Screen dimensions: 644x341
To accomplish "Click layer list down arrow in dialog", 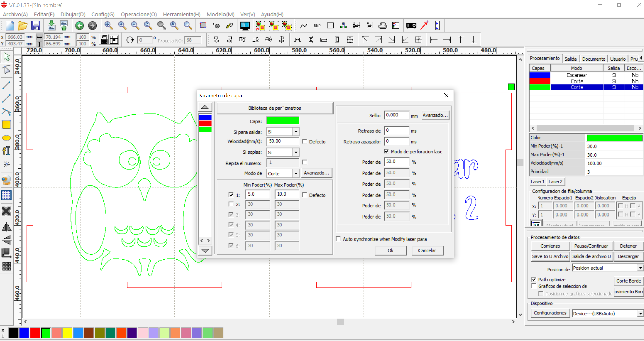I will click(205, 251).
